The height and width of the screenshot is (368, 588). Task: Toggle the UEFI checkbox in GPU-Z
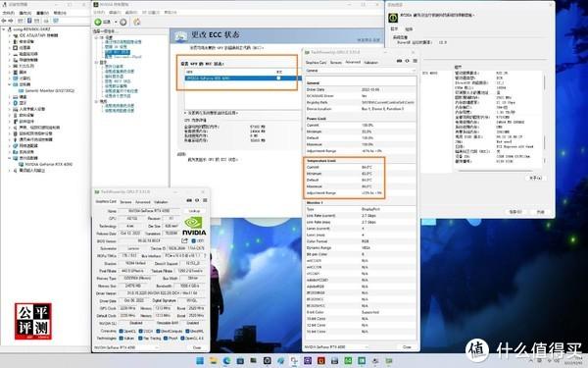(x=193, y=241)
